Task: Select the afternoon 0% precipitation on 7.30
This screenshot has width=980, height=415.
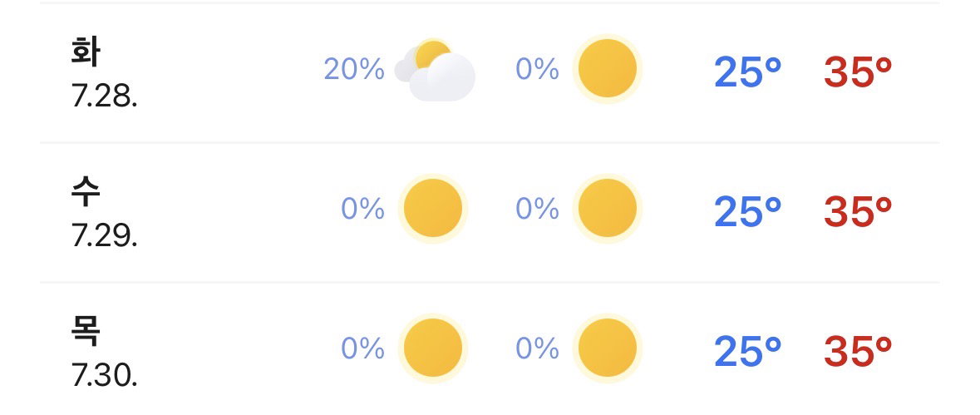Action: click(x=537, y=348)
